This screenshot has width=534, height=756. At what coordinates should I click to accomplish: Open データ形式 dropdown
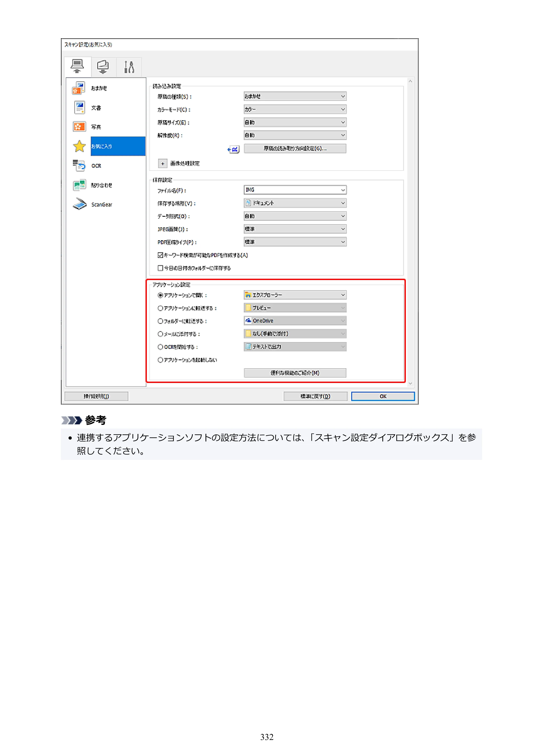pyautogui.click(x=295, y=216)
